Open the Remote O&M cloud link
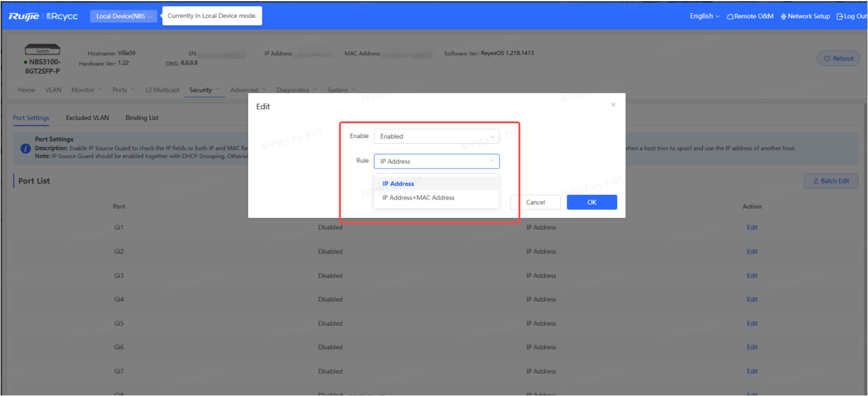This screenshot has width=868, height=396. (750, 16)
